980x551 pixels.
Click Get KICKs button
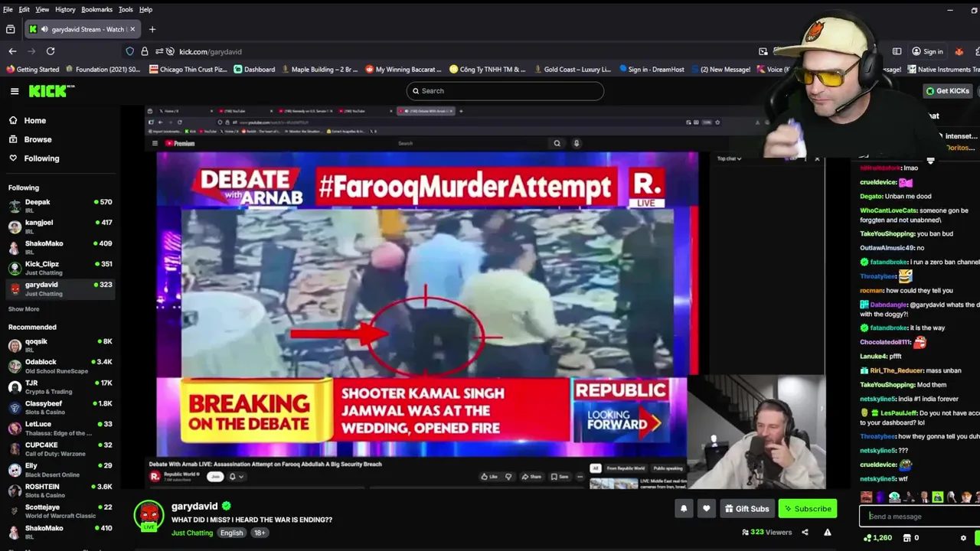(947, 91)
